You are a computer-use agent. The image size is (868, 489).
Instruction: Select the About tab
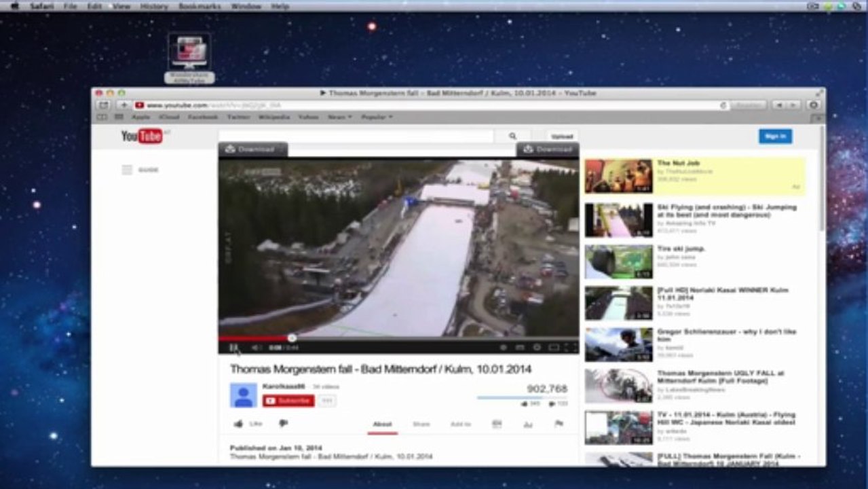pos(382,424)
